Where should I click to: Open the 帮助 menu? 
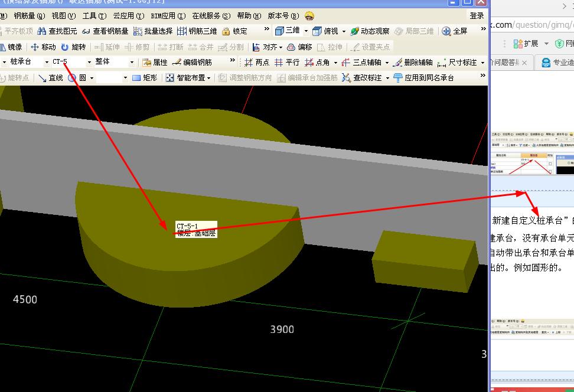point(249,16)
